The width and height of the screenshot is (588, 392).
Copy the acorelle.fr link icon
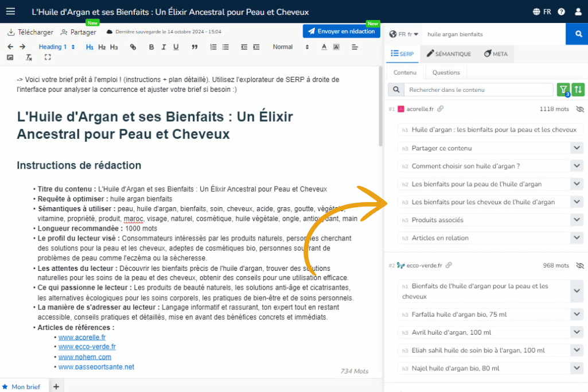pos(440,109)
